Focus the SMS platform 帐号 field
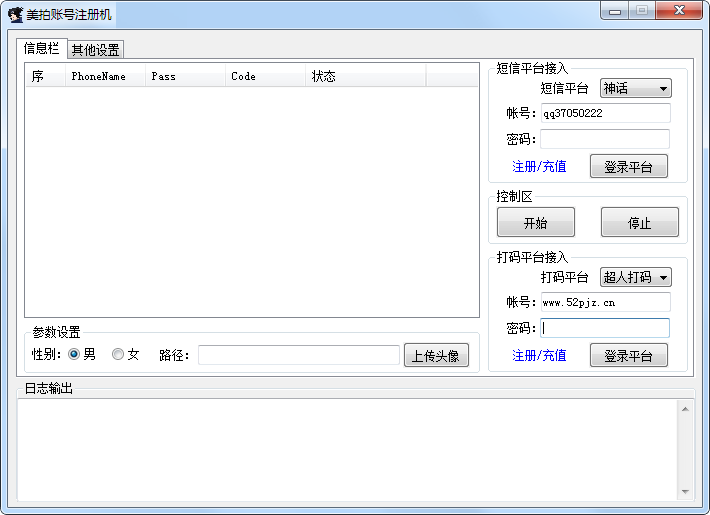The width and height of the screenshot is (710, 515). click(x=605, y=113)
